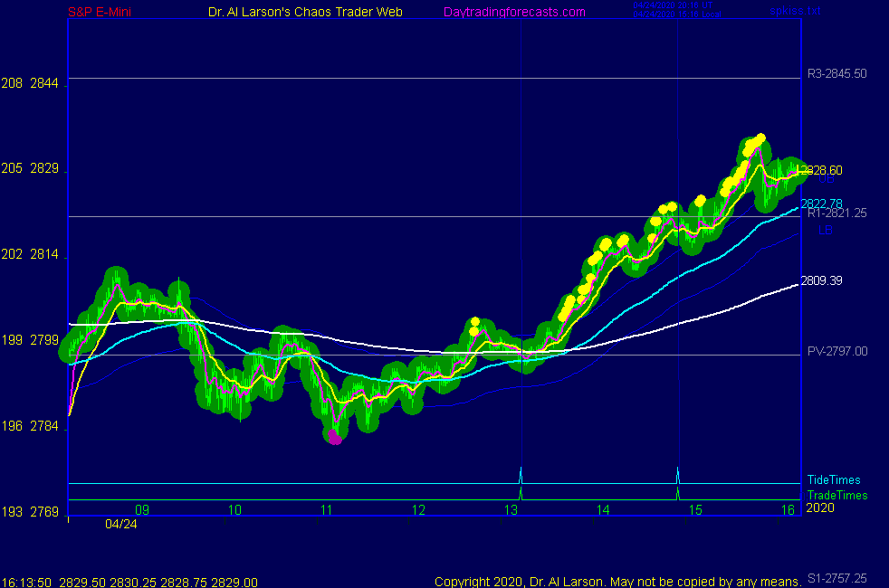Click the 10 hour axis label
The height and width of the screenshot is (588, 889).
(234, 510)
